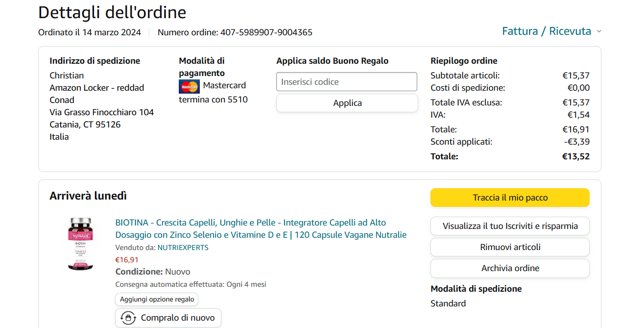Open the Biotina product thumbnail image
This screenshot has height=328, width=644.
click(79, 244)
